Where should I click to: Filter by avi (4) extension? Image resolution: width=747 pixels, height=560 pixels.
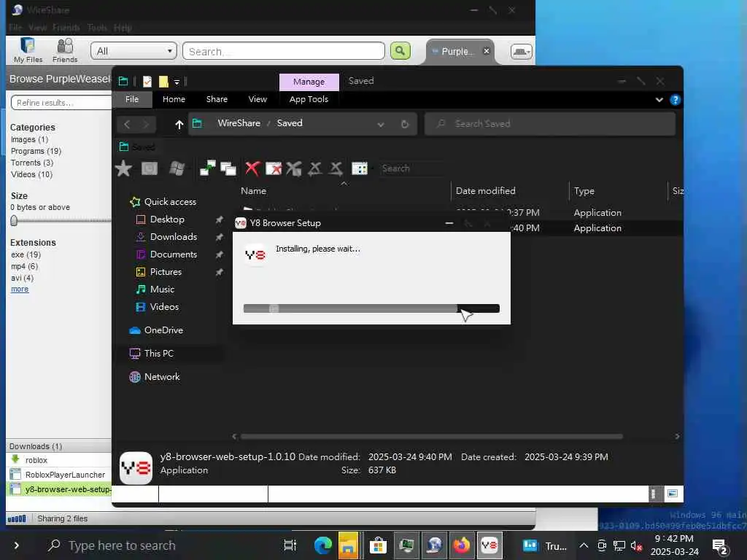(x=22, y=278)
